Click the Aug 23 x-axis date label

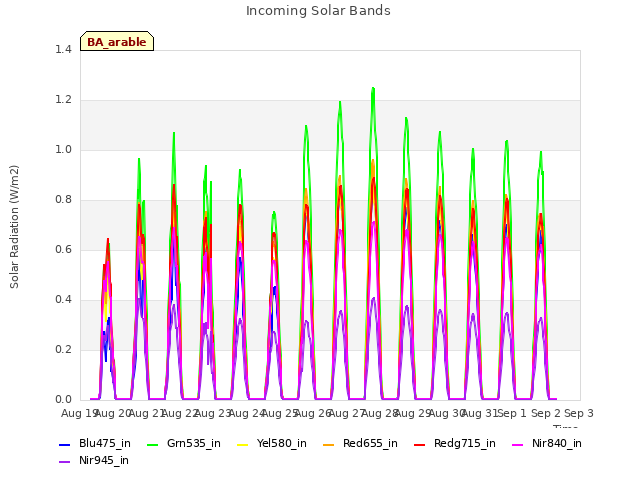[213, 413]
